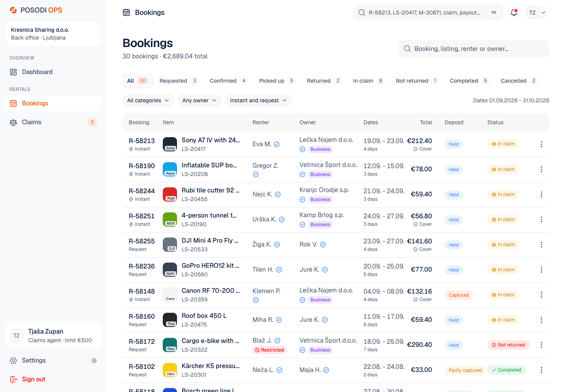
Task: Switch to the Cancelled tab
Action: coord(519,81)
